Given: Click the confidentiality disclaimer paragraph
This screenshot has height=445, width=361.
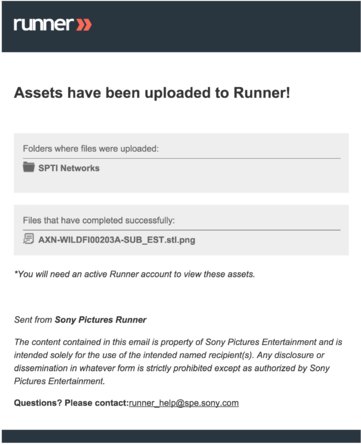Looking at the screenshot, I should coord(178,361).
